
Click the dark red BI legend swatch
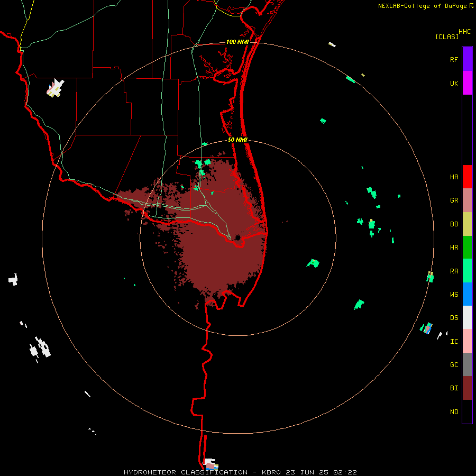click(x=467, y=388)
